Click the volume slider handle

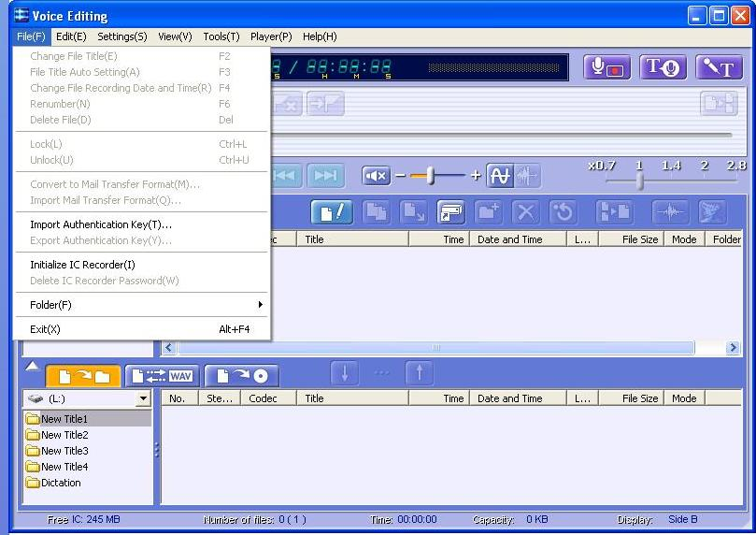click(x=431, y=176)
